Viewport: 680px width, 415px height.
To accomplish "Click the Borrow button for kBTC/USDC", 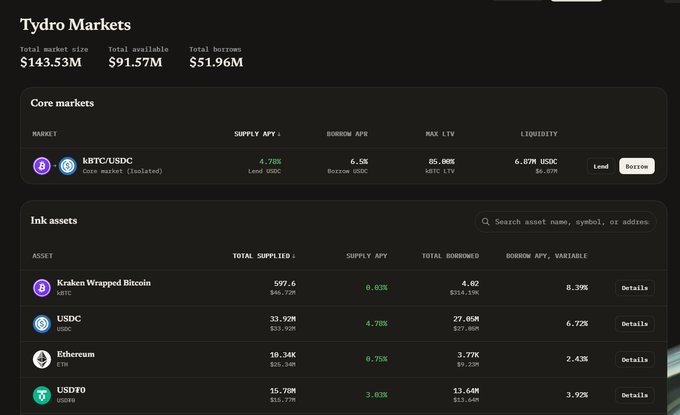I will point(637,166).
